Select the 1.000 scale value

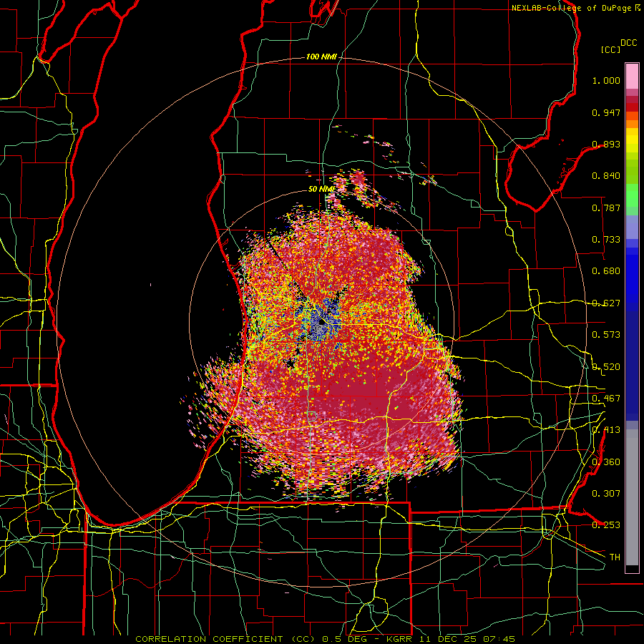(x=606, y=80)
